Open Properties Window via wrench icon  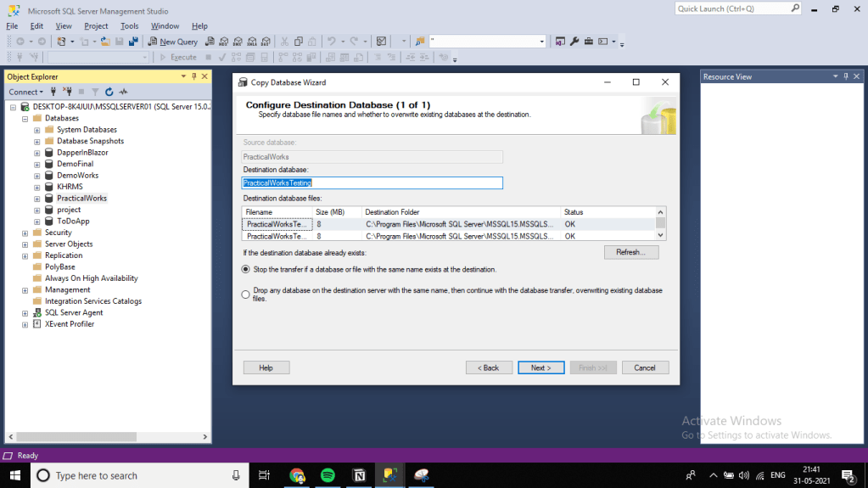tap(574, 41)
